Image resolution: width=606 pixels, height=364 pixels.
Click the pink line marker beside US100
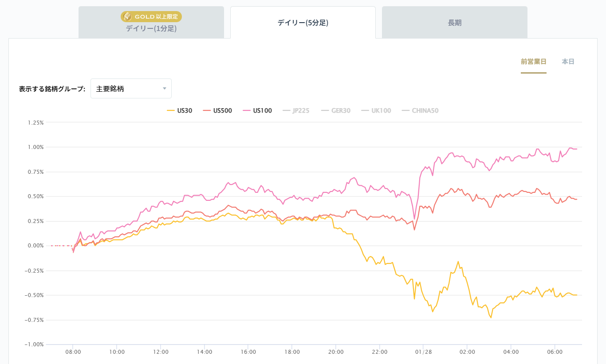click(x=247, y=110)
